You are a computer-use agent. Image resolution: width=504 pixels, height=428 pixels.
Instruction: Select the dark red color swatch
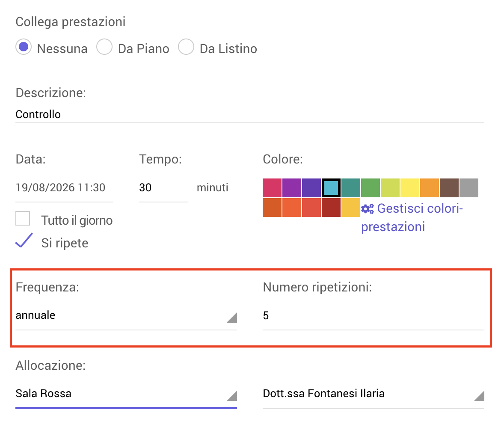[331, 208]
